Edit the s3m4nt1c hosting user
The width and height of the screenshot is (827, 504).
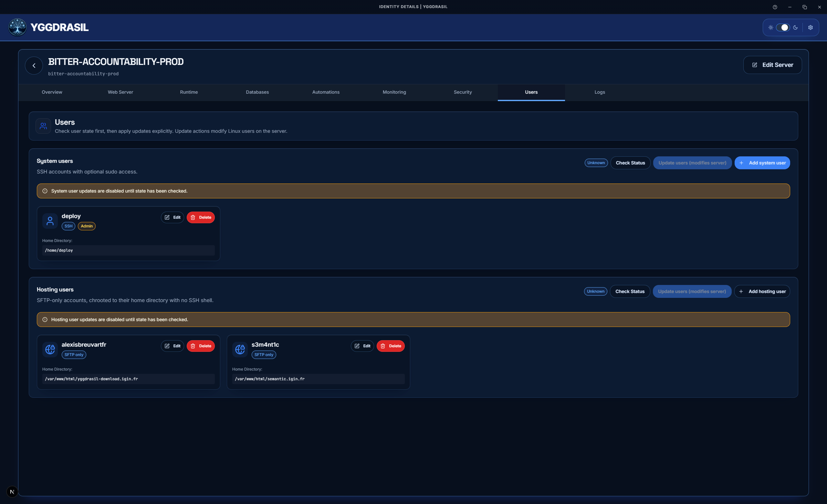362,346
